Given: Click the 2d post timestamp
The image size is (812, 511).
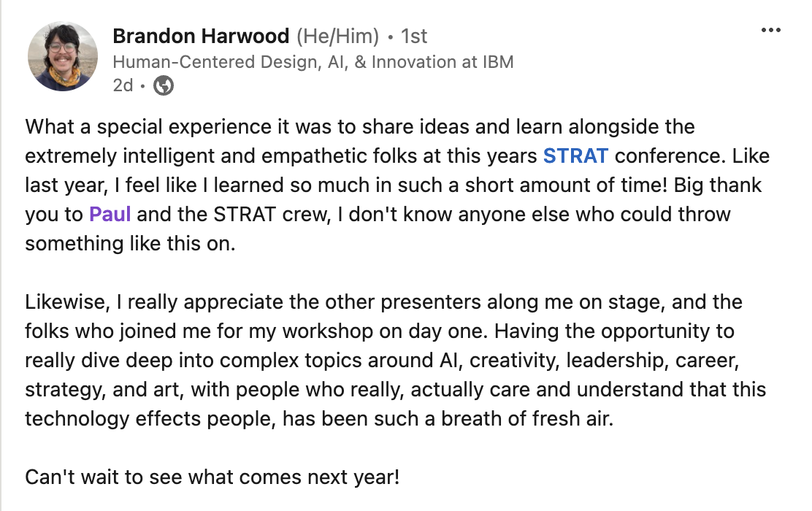Looking at the screenshot, I should click(123, 86).
